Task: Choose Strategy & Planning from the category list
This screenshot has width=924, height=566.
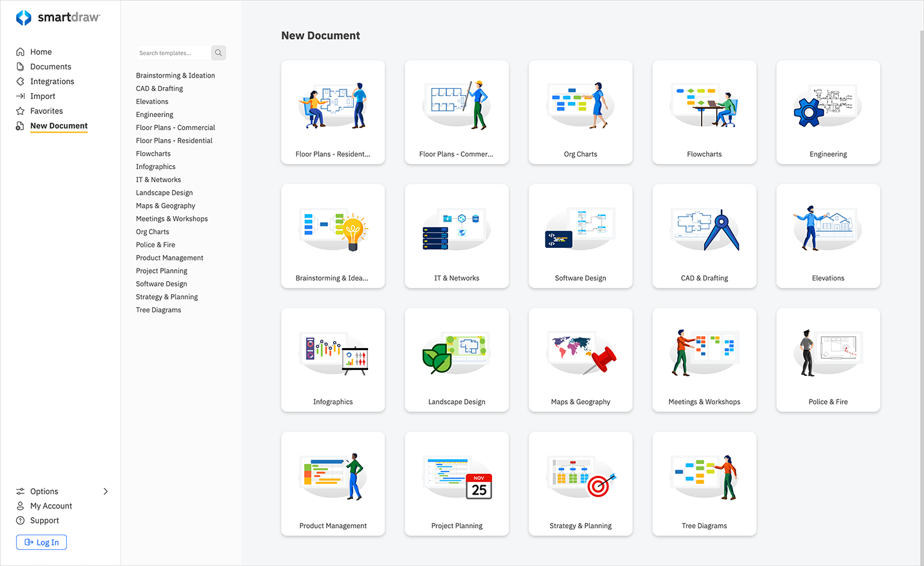Action: coord(167,296)
